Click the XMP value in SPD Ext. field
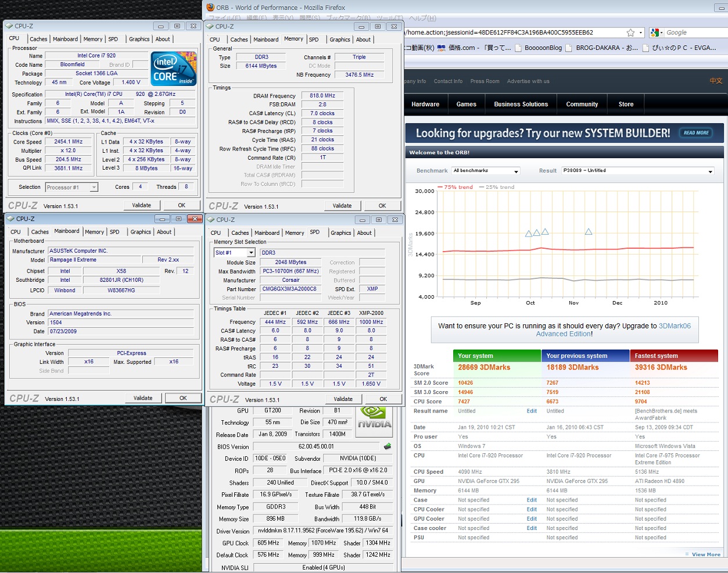 372,289
